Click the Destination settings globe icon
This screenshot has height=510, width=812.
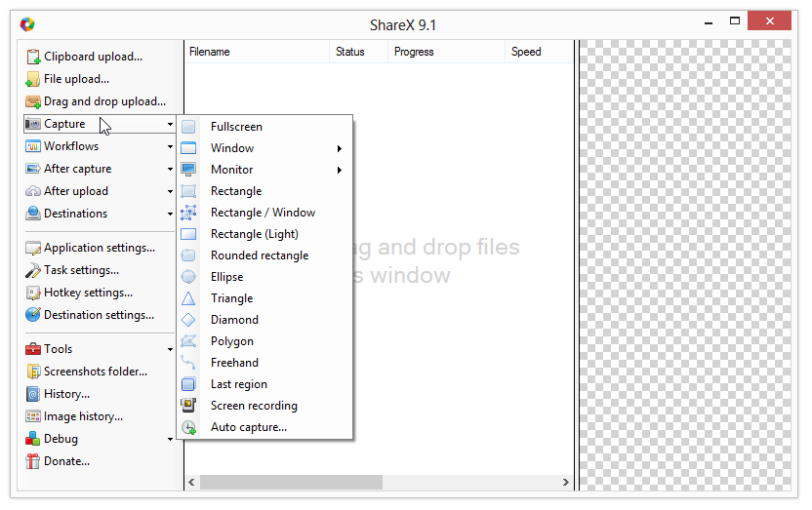click(x=33, y=315)
